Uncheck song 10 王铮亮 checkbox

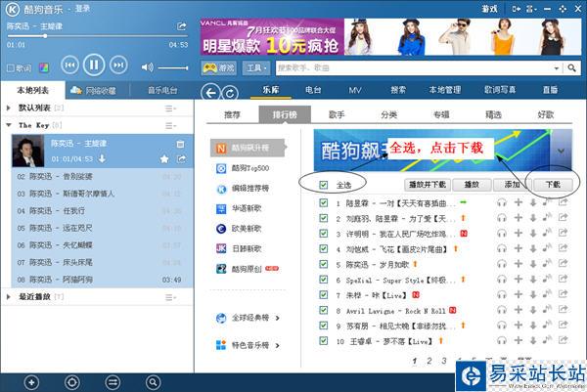pyautogui.click(x=324, y=341)
